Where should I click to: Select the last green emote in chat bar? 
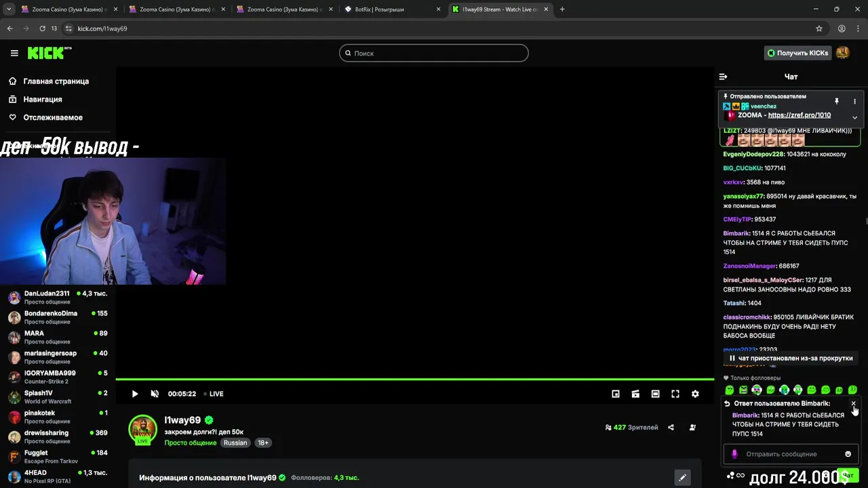pyautogui.click(x=852, y=390)
